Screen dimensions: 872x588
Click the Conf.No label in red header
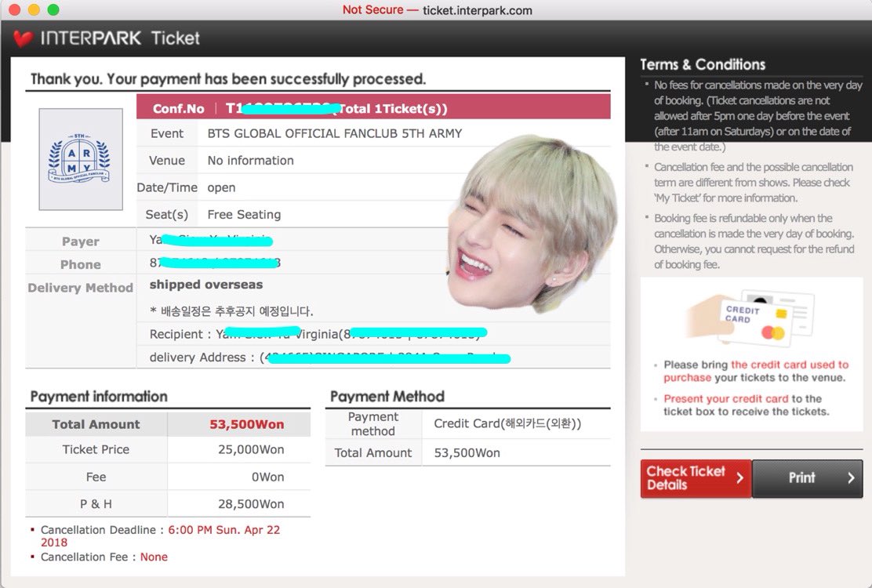click(x=179, y=109)
